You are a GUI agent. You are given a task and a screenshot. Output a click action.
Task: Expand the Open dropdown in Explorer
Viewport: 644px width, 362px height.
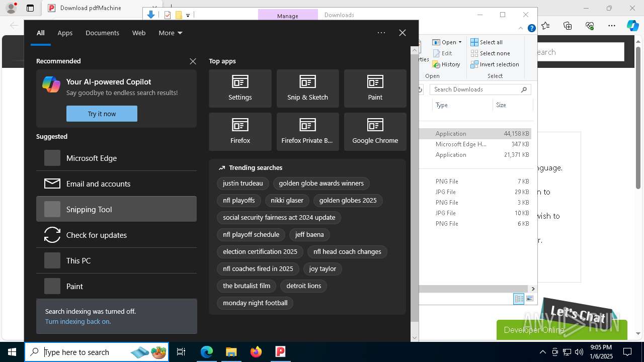tap(447, 42)
